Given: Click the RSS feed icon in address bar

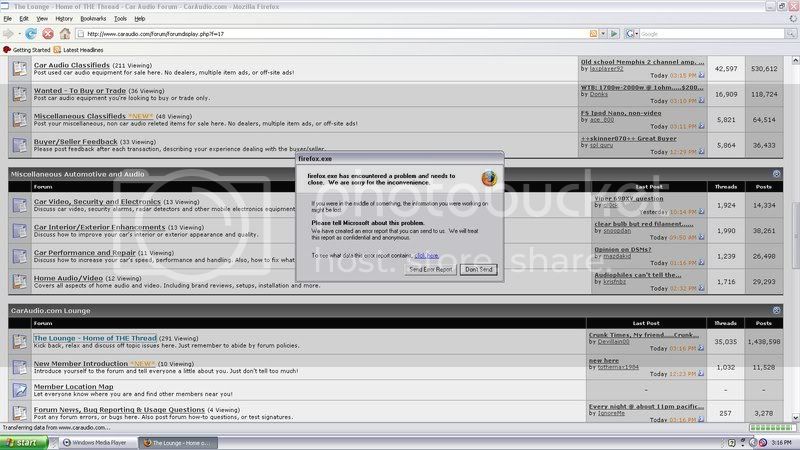Looking at the screenshot, I should pyautogui.click(x=593, y=34).
